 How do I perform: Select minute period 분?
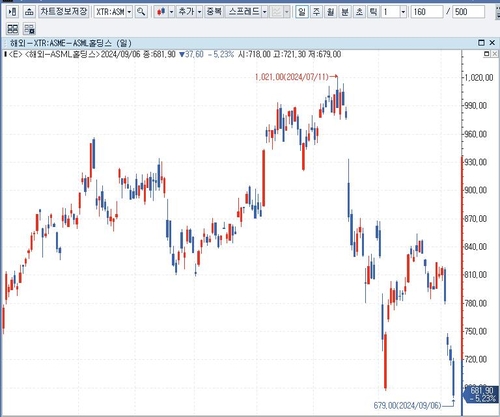(345, 12)
